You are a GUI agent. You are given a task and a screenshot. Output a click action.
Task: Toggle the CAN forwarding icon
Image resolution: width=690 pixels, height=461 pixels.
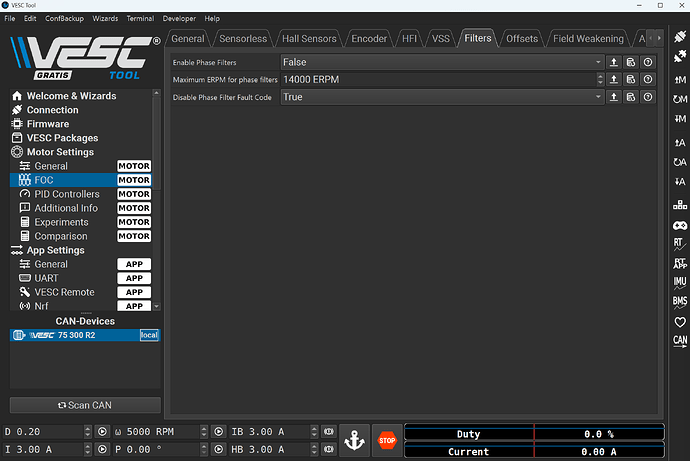click(x=680, y=342)
